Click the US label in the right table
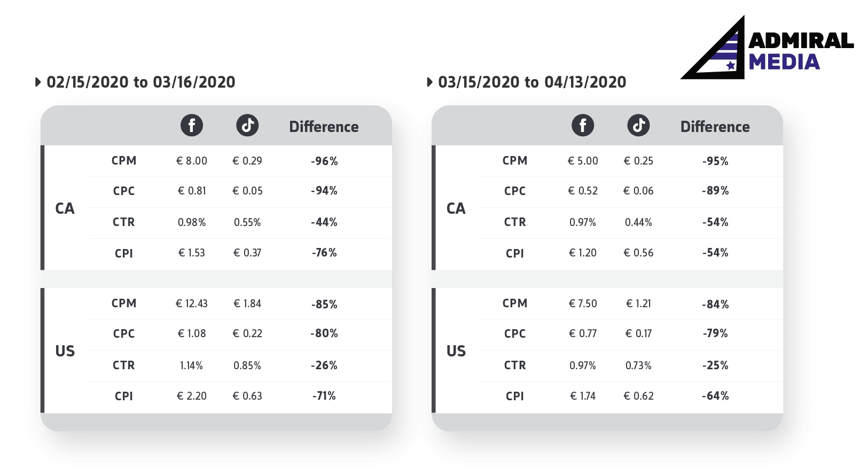 click(456, 351)
